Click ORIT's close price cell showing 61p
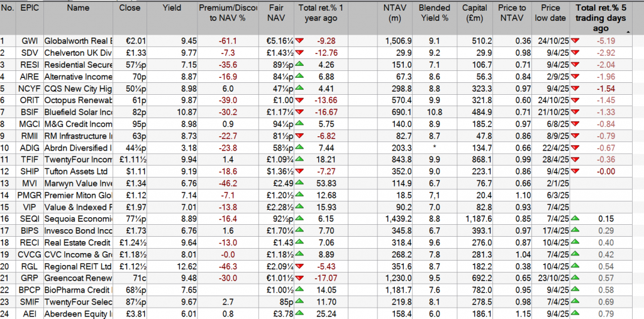The width and height of the screenshot is (644, 319). tap(132, 100)
